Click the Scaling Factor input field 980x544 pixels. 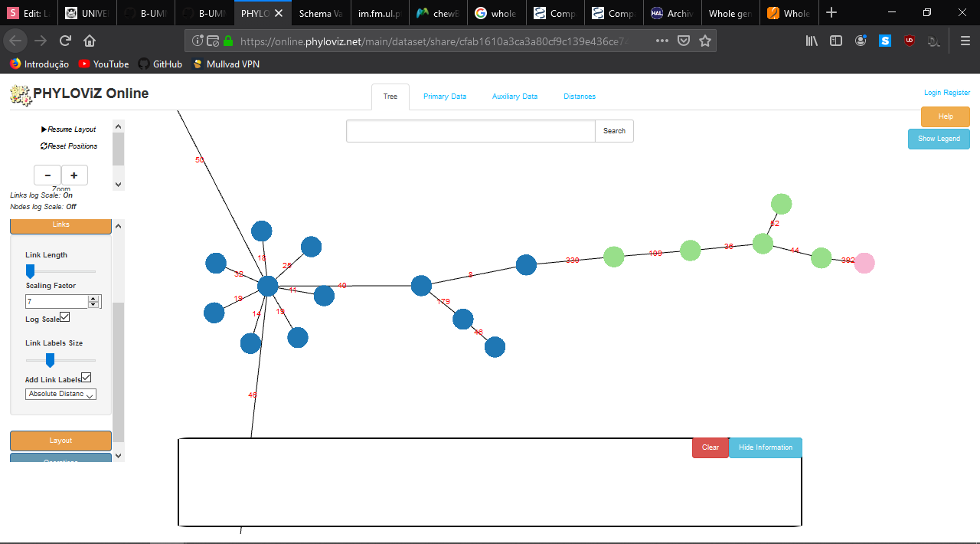point(57,302)
